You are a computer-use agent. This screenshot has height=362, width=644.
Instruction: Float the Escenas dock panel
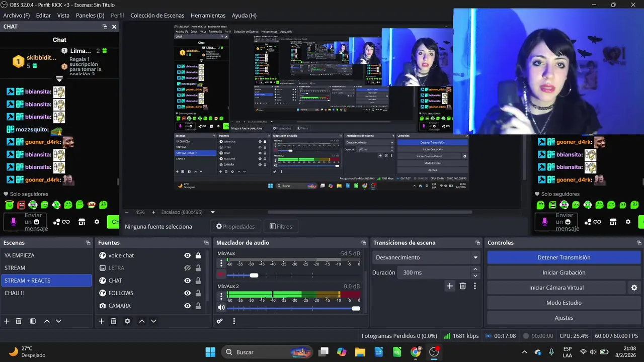[x=88, y=243]
